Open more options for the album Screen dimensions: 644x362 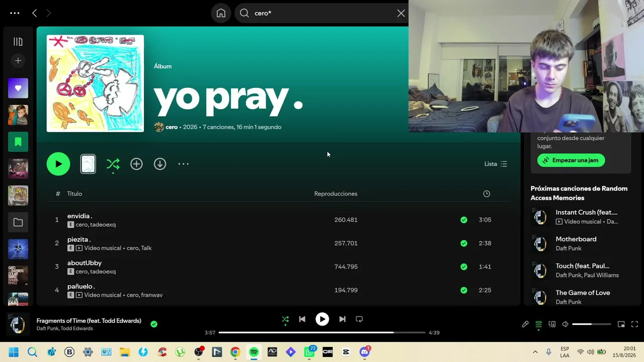pos(183,164)
